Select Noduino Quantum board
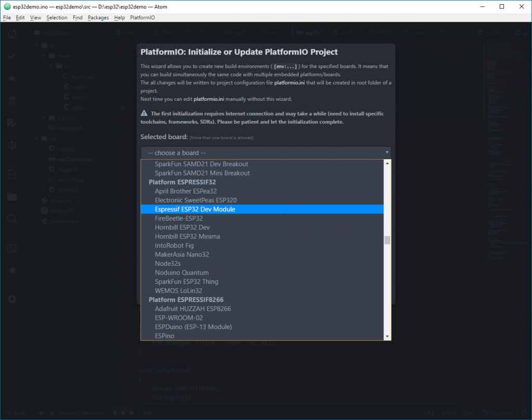 click(x=262, y=273)
